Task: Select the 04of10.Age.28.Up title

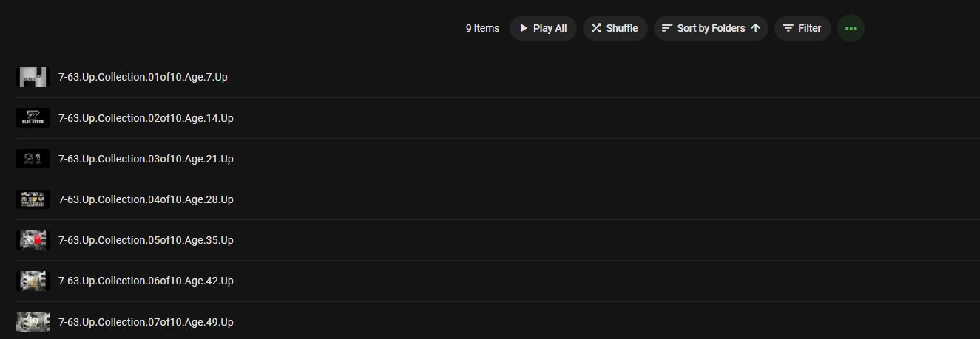Action: (146, 199)
